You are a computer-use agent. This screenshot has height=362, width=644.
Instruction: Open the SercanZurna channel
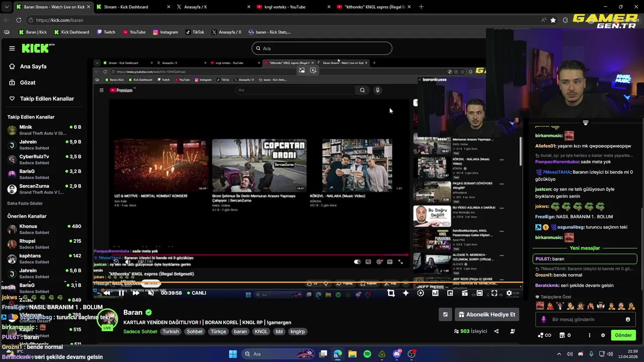(44, 189)
